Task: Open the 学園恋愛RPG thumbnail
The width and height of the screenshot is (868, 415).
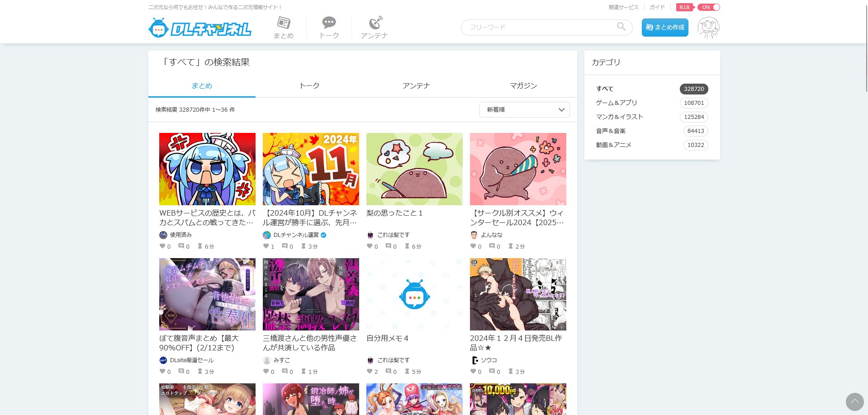Action: point(414,399)
